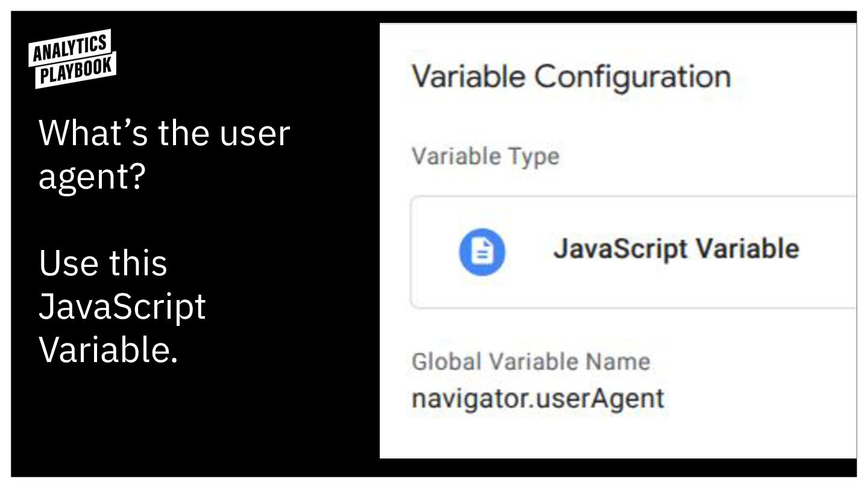
Task: Click empty area right of navigator.userAgent
Action: point(759,398)
